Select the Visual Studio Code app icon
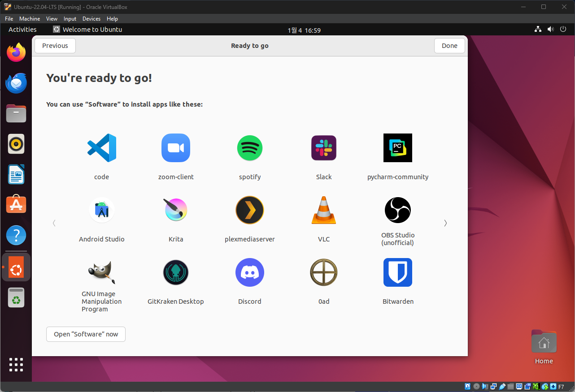 101,148
